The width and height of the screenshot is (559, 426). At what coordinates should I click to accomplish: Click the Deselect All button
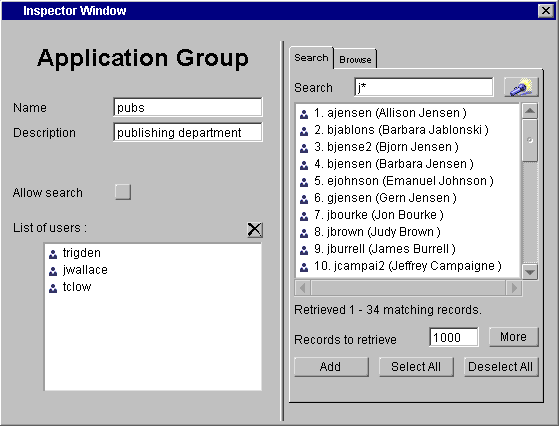pyautogui.click(x=501, y=367)
